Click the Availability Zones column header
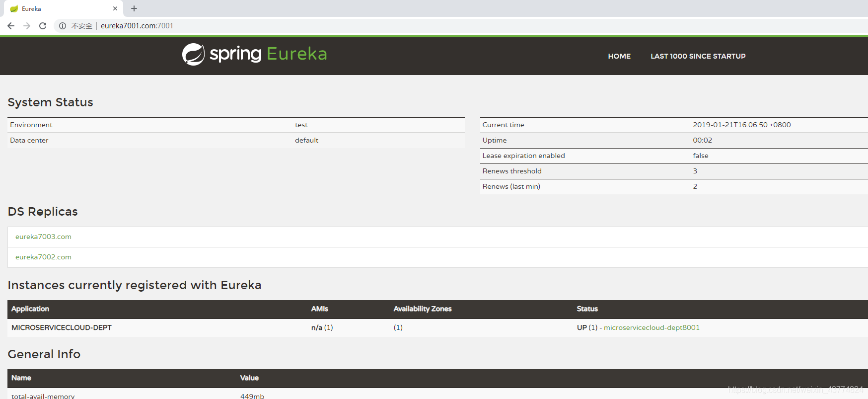The height and width of the screenshot is (399, 868). (423, 309)
